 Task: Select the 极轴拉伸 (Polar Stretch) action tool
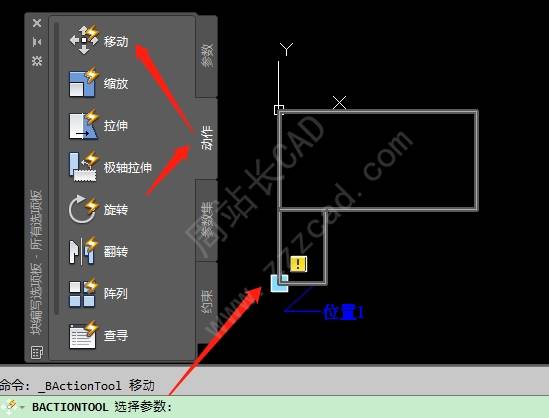point(110,167)
